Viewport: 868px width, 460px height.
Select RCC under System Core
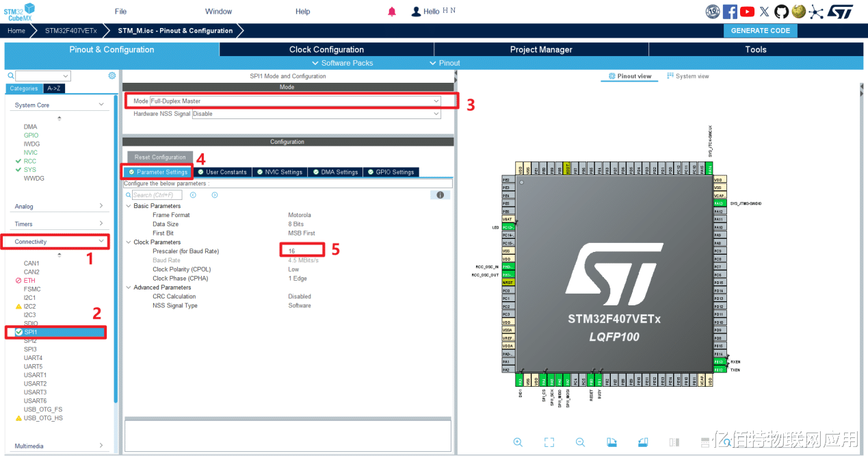pos(29,161)
